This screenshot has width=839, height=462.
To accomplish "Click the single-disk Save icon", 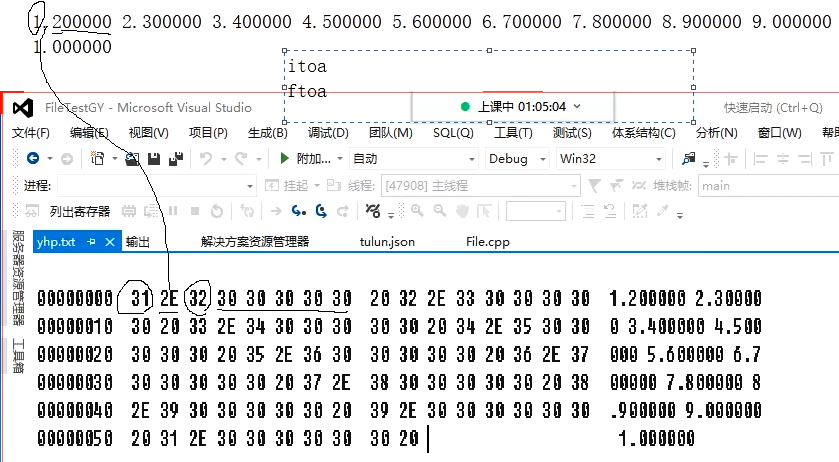I will pos(154,158).
